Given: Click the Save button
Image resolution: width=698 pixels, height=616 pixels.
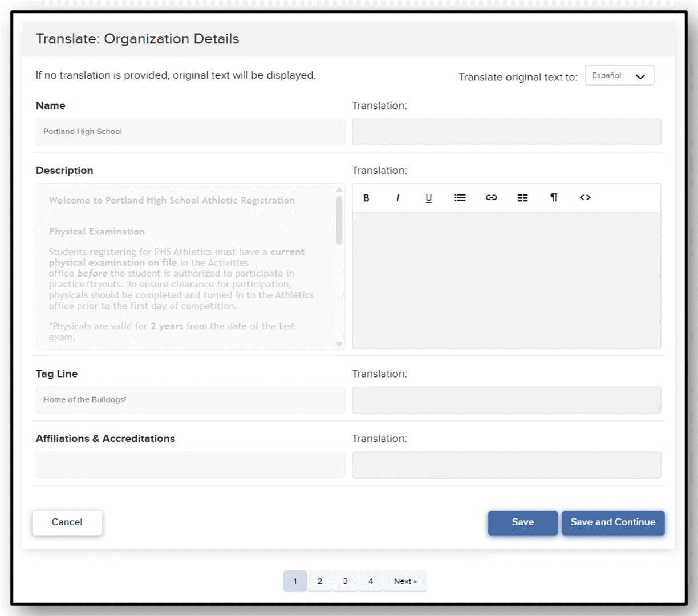Looking at the screenshot, I should pos(523,522).
